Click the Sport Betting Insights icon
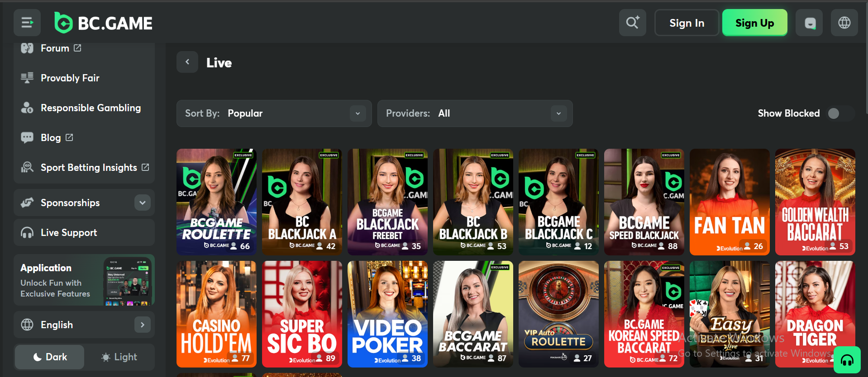The width and height of the screenshot is (868, 377). click(x=27, y=167)
